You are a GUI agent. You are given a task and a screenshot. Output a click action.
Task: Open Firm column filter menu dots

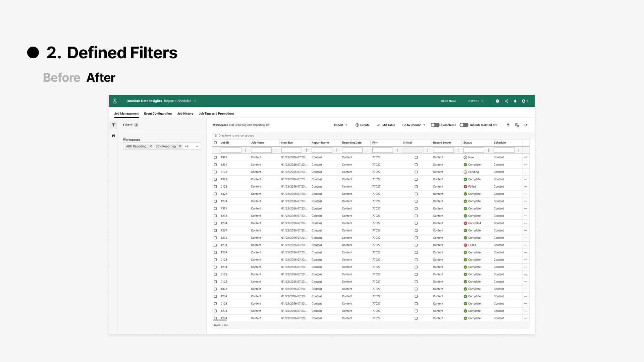(x=397, y=150)
